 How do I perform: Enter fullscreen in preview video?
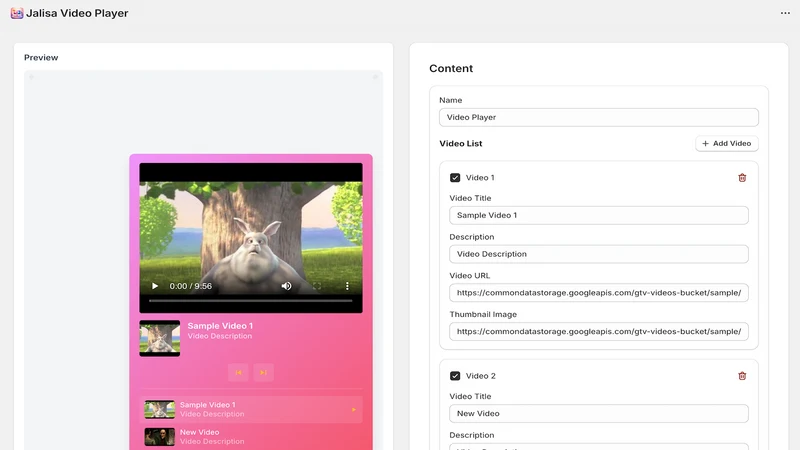click(x=317, y=286)
